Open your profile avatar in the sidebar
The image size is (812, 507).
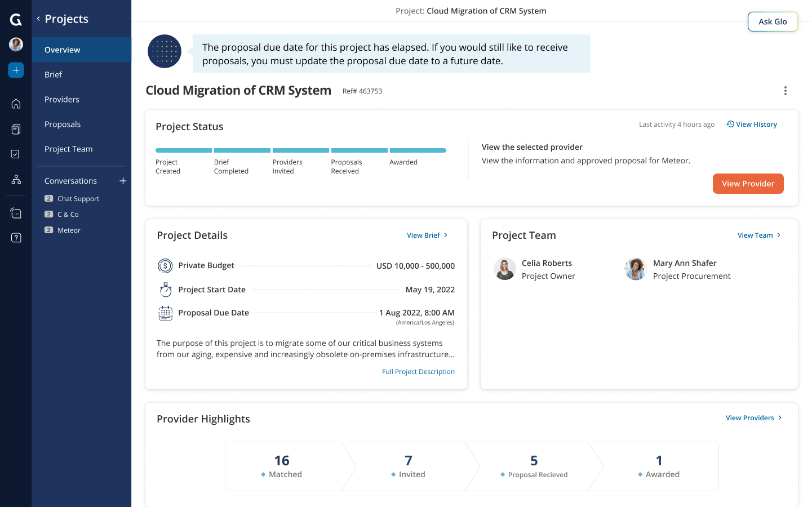pos(16,44)
